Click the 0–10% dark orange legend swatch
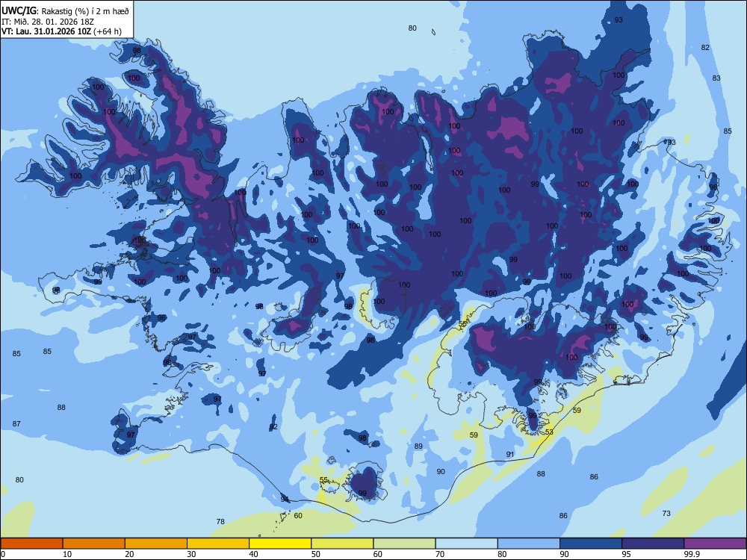Screen dimensions: 747x560 pos(31,544)
